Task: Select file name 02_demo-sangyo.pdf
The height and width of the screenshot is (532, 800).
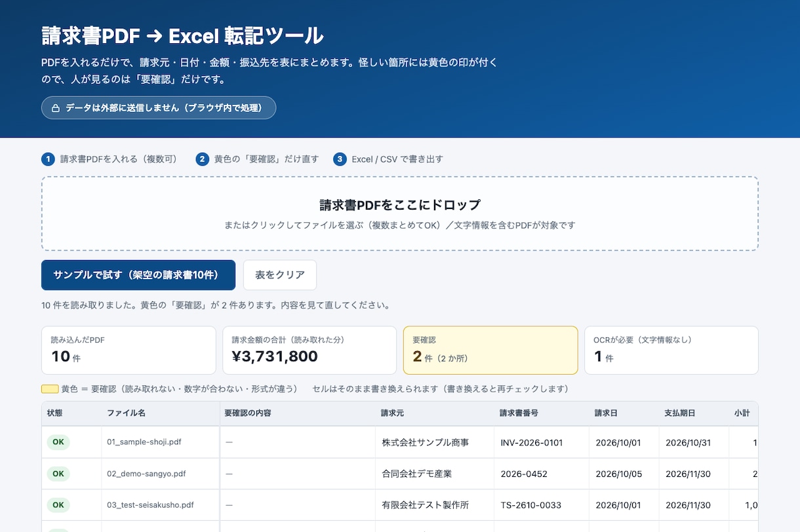Action: click(x=146, y=474)
